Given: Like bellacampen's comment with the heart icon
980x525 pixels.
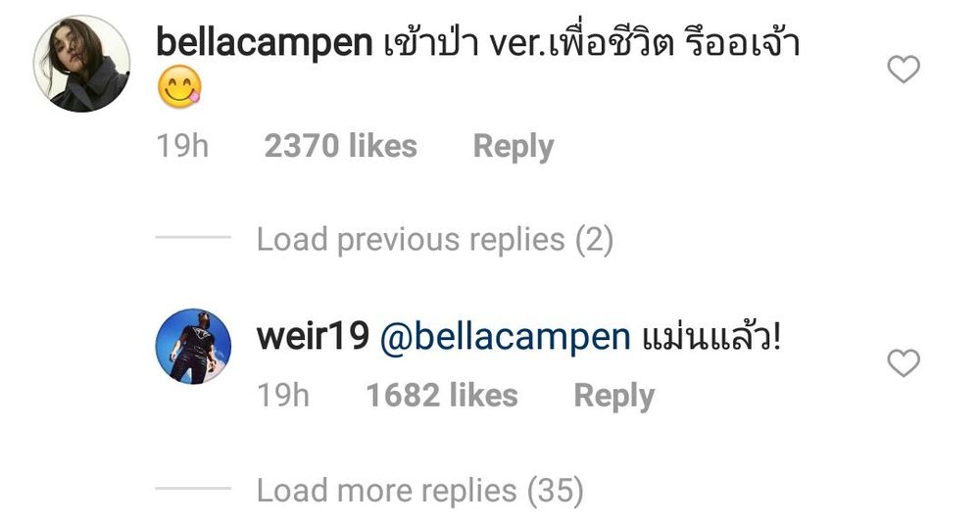Looking at the screenshot, I should 904,69.
